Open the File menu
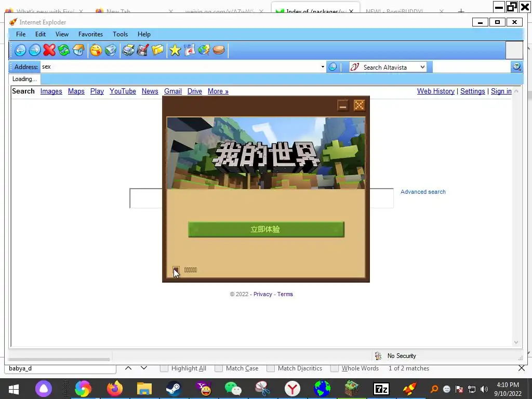 coord(21,34)
